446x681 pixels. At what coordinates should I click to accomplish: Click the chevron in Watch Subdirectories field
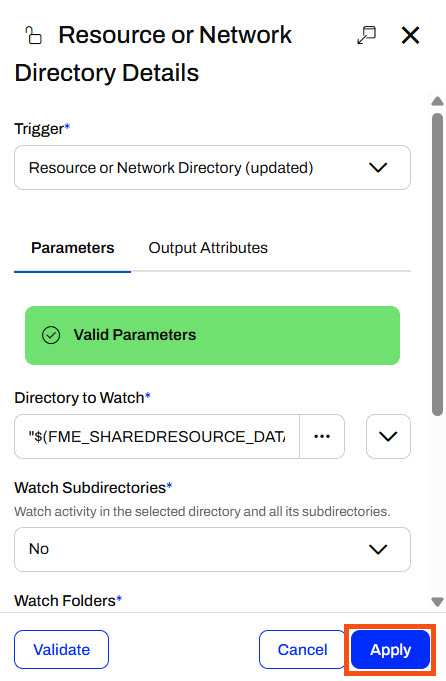(378, 549)
